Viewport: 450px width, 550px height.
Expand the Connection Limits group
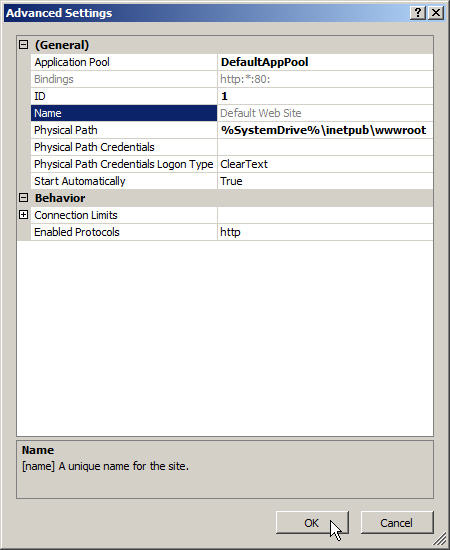23,215
